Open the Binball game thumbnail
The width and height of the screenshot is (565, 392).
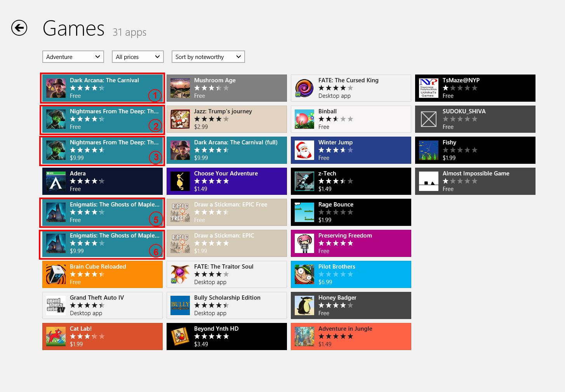point(304,119)
